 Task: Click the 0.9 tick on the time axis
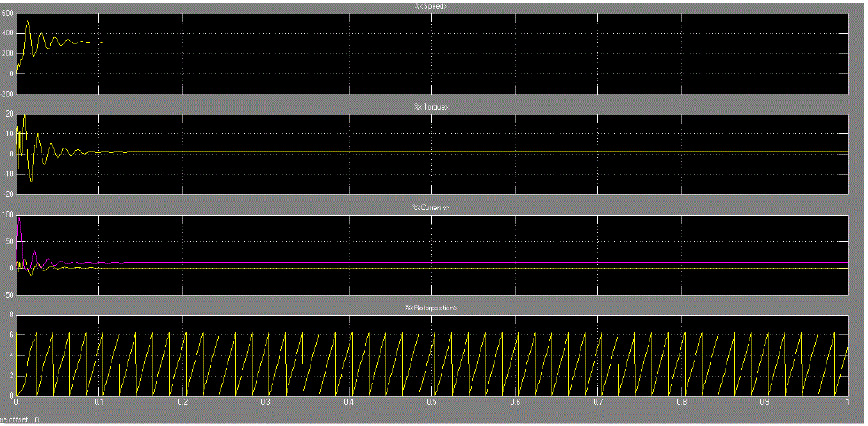[x=765, y=402]
